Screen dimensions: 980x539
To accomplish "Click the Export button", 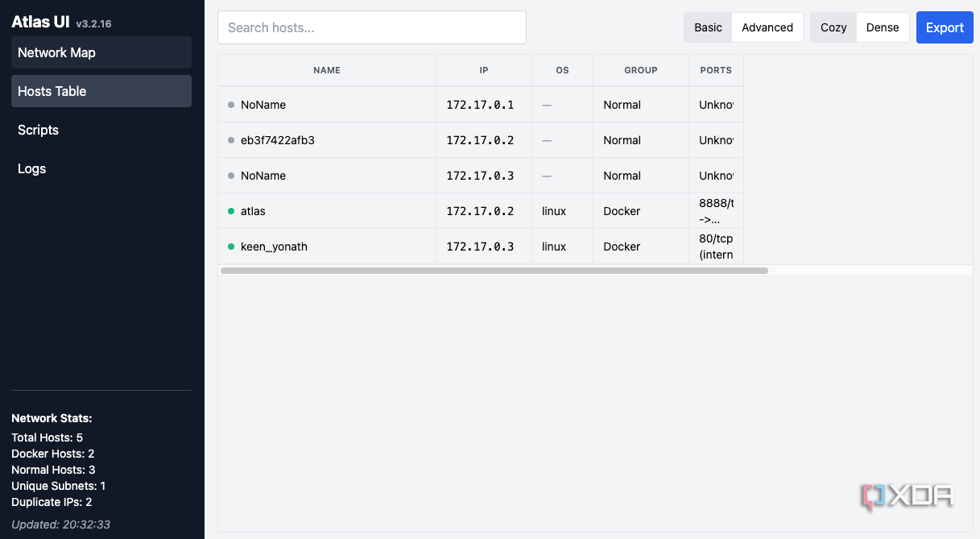I will tap(945, 27).
